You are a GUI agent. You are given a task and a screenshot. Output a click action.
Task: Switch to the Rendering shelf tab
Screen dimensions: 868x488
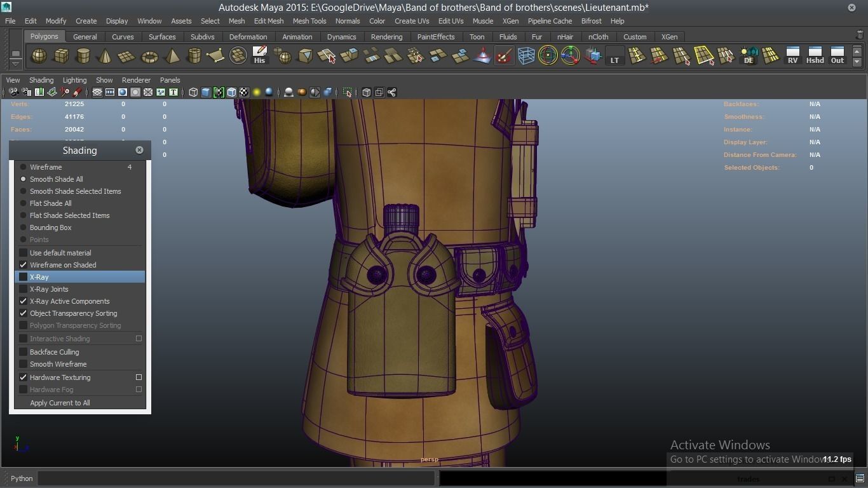click(x=386, y=37)
